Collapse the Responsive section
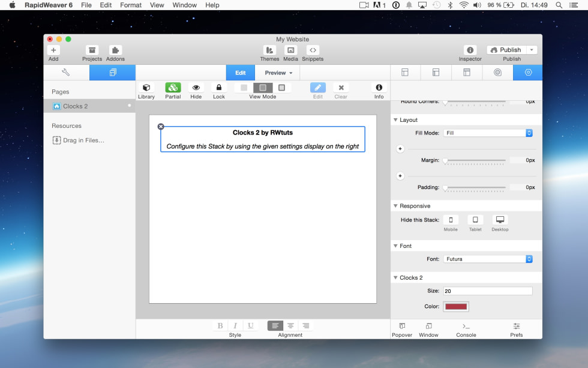 (395, 206)
